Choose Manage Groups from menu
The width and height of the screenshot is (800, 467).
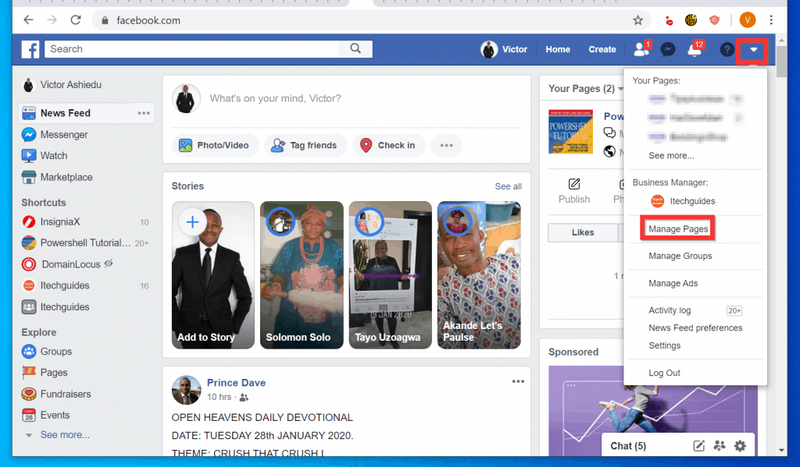click(x=680, y=256)
